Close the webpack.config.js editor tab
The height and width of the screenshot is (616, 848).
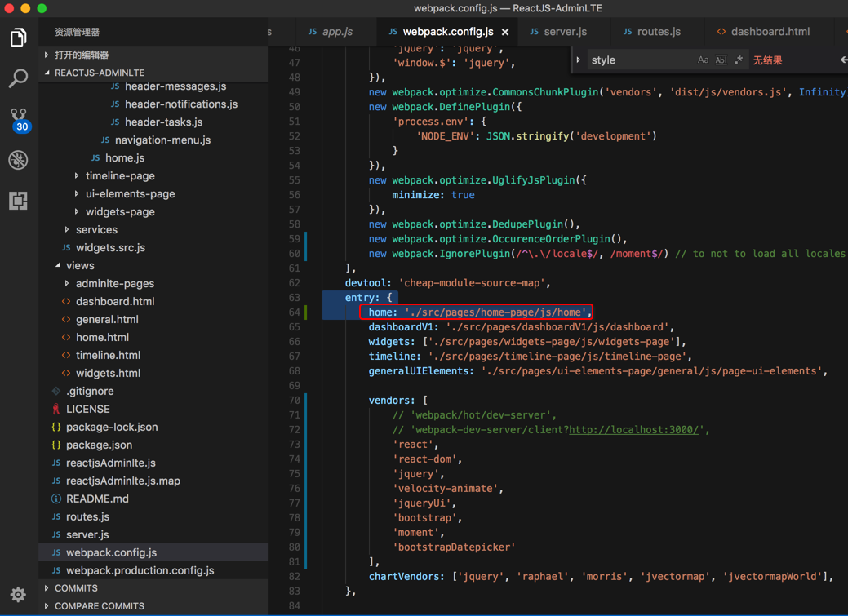[505, 32]
